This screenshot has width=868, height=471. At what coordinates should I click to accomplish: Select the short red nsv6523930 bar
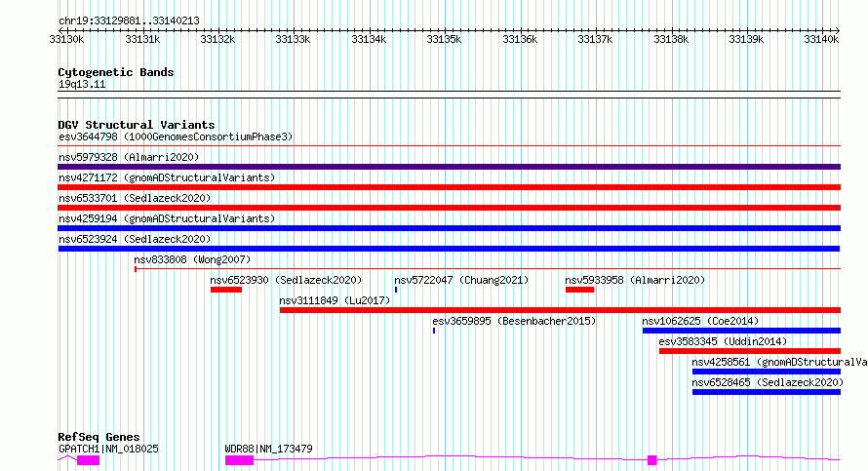point(226,290)
